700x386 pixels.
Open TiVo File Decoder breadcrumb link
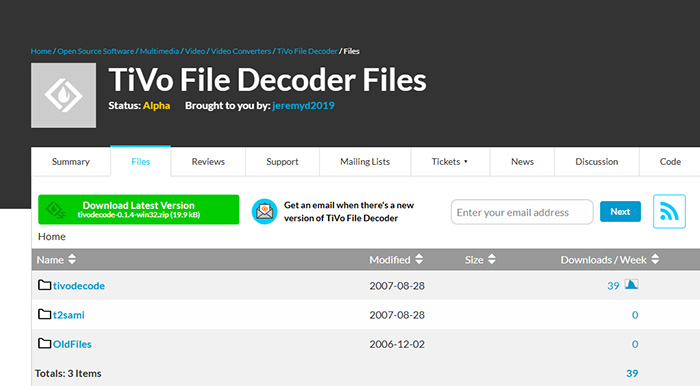point(307,51)
